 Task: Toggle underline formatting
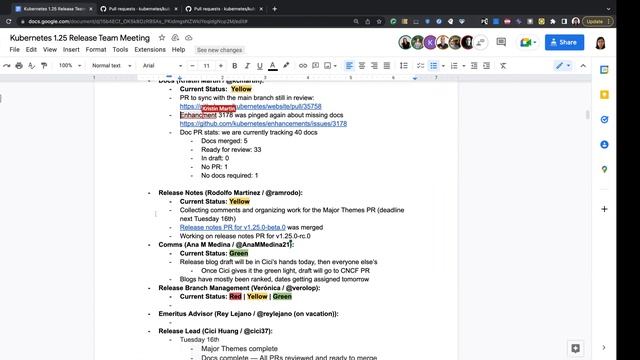pyautogui.click(x=260, y=66)
